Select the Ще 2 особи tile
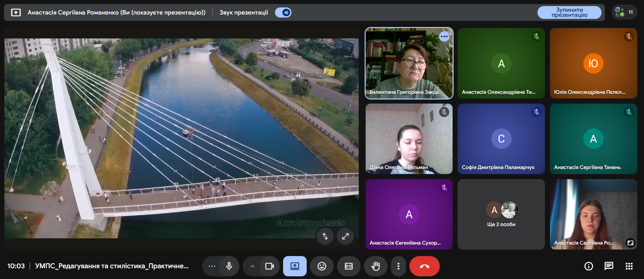Image resolution: width=644 pixels, height=279 pixels. click(x=501, y=214)
